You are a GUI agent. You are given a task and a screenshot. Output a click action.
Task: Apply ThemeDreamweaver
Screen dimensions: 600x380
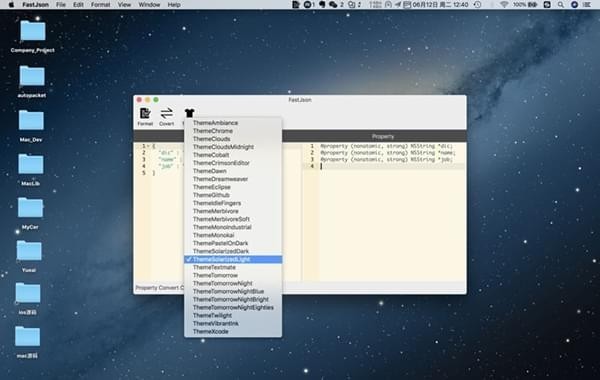[x=233, y=179]
